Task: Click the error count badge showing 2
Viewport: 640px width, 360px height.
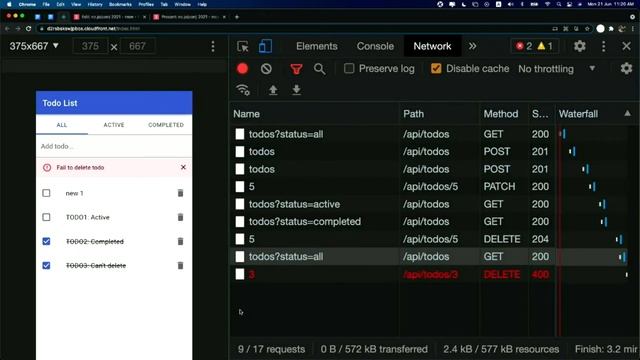Action: (x=524, y=46)
